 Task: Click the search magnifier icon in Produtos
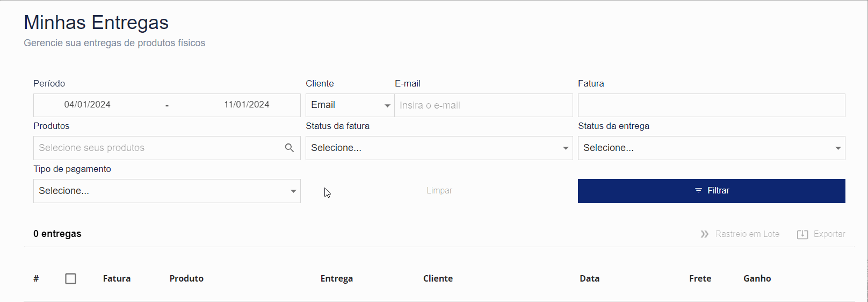[x=289, y=148]
